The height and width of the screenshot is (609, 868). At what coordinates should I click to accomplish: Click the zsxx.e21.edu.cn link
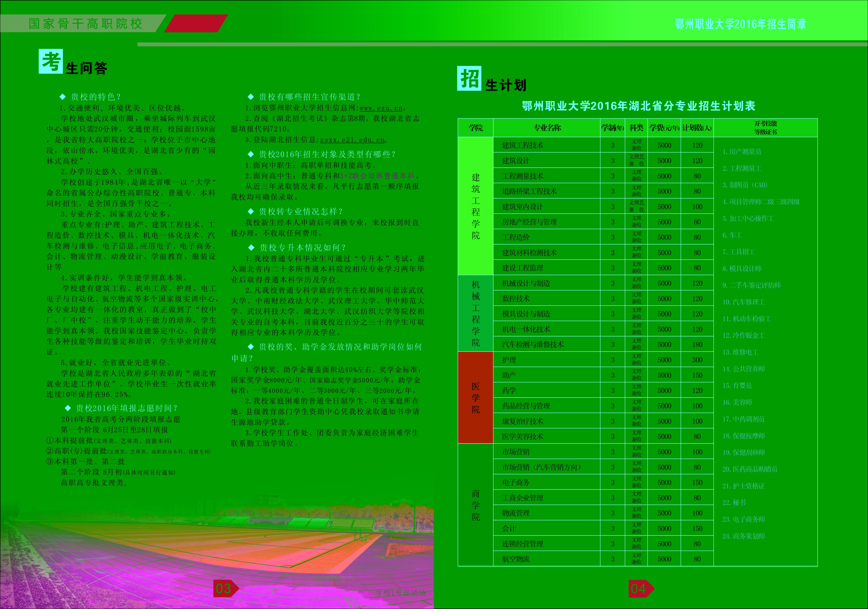352,140
